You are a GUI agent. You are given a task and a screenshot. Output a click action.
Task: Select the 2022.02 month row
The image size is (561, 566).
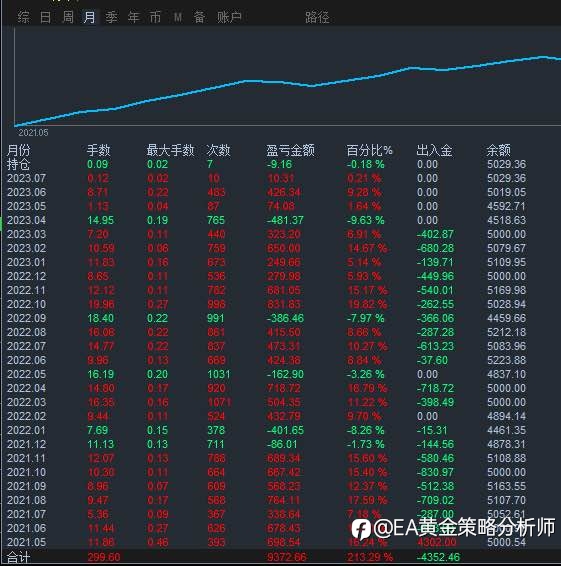click(266, 417)
